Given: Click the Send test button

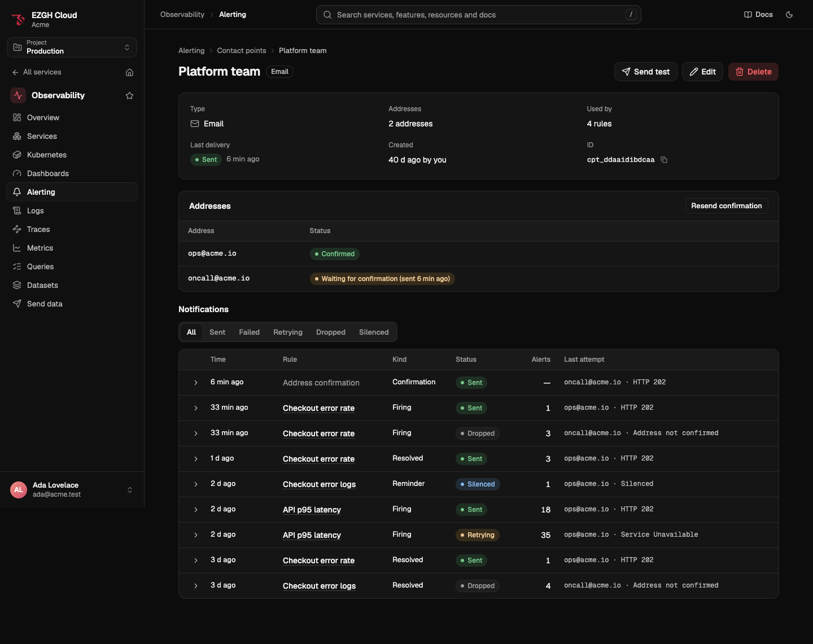Looking at the screenshot, I should [x=646, y=72].
